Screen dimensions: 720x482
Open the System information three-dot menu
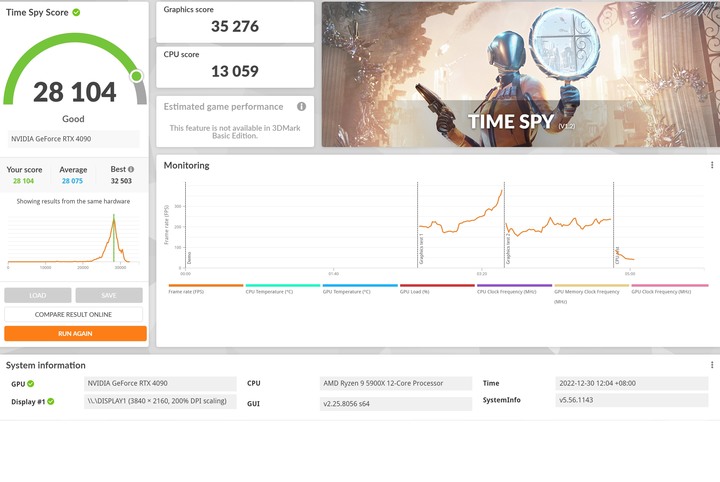coord(712,365)
